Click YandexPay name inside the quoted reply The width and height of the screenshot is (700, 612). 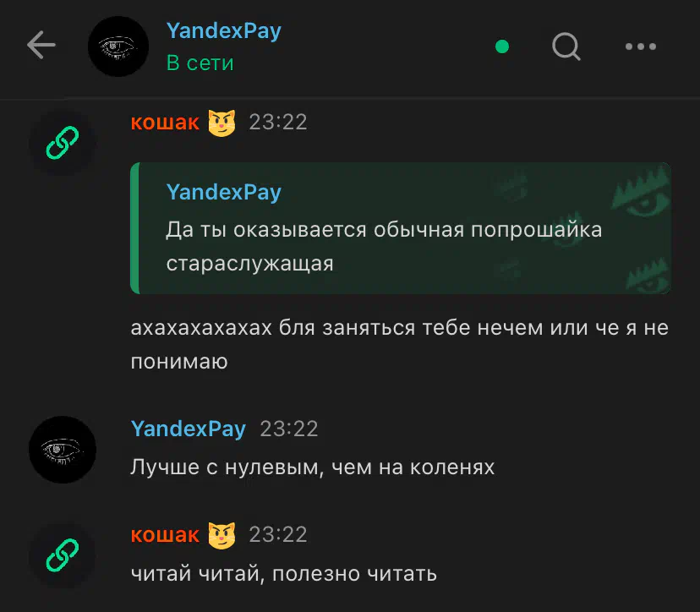224,193
